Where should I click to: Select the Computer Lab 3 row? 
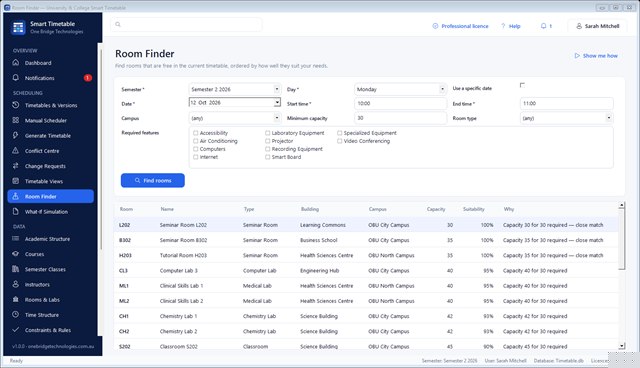coord(366,270)
